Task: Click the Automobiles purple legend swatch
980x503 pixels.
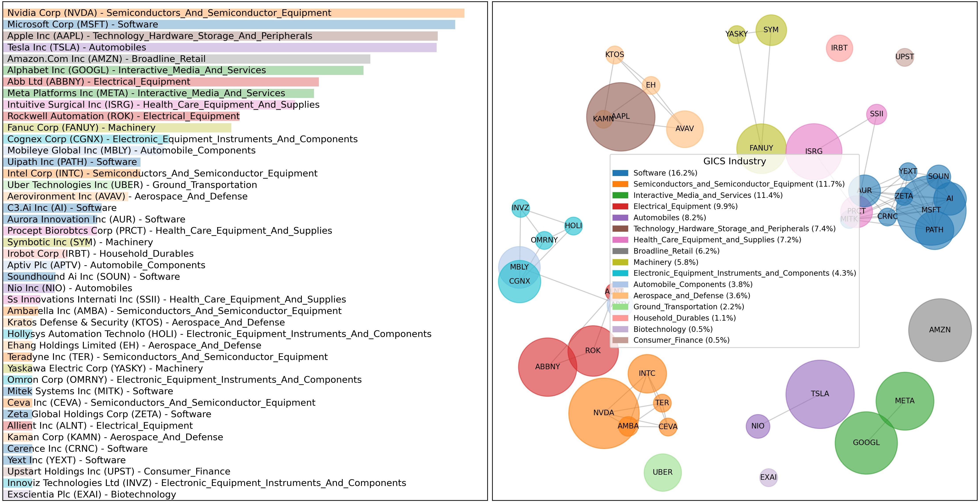Action: [x=620, y=217]
